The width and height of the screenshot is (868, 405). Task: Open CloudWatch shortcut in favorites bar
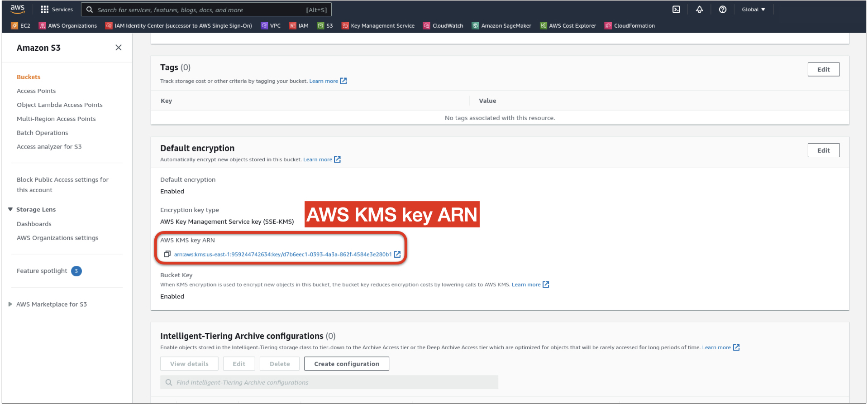pyautogui.click(x=443, y=26)
